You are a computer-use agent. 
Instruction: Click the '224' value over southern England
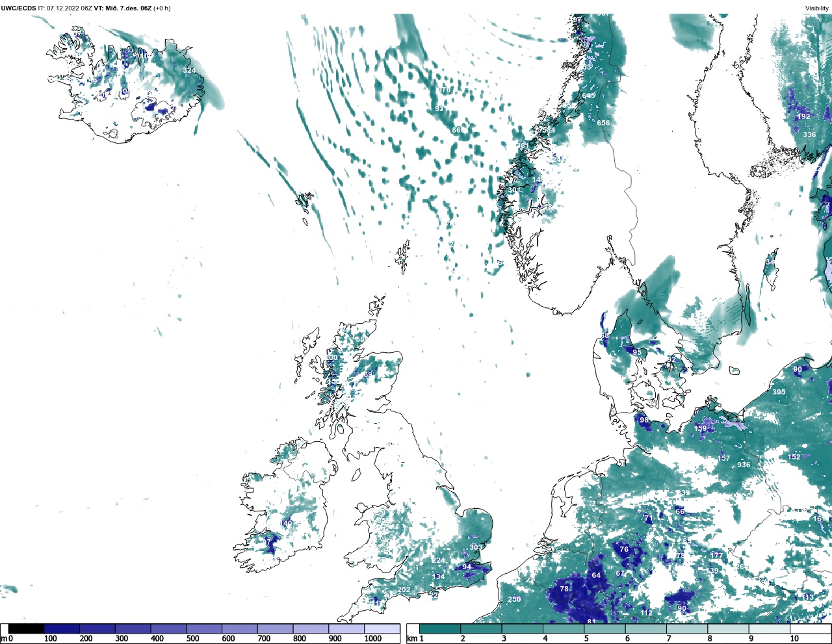439,560
